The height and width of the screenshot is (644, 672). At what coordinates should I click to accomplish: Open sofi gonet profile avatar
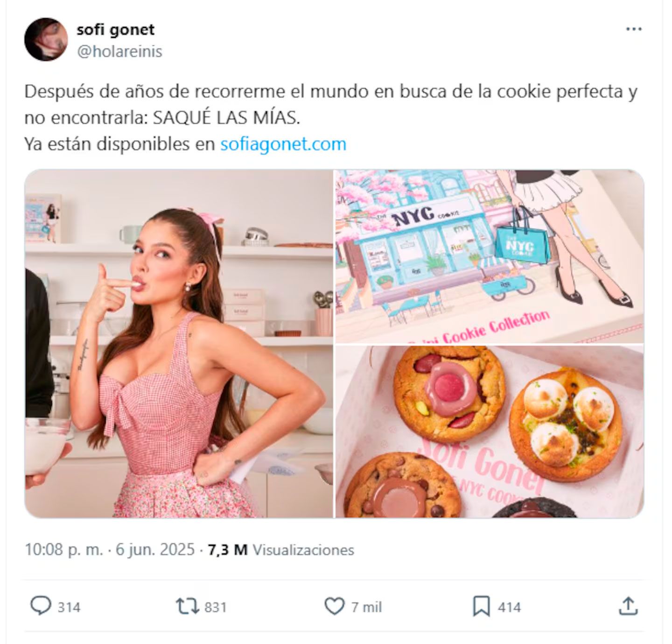click(x=46, y=39)
